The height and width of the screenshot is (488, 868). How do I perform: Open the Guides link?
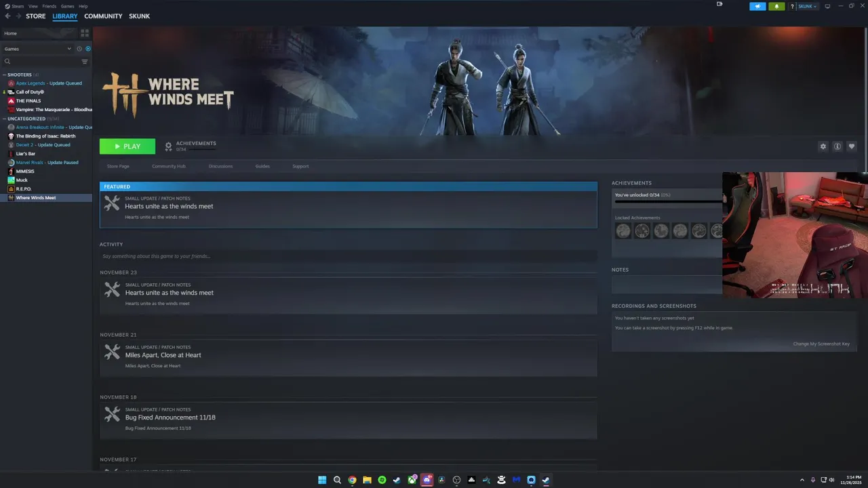click(x=262, y=166)
